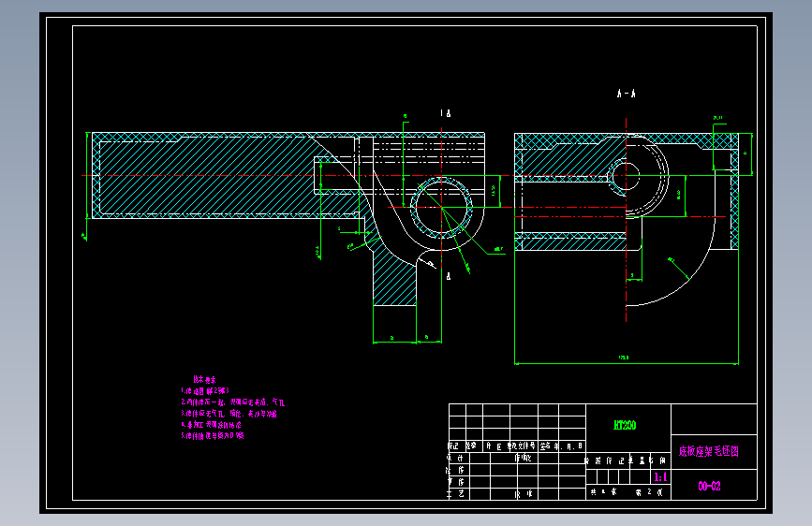Screen dimensions: 812x526
Task: Select the 1:1 scale value
Action: click(x=660, y=476)
